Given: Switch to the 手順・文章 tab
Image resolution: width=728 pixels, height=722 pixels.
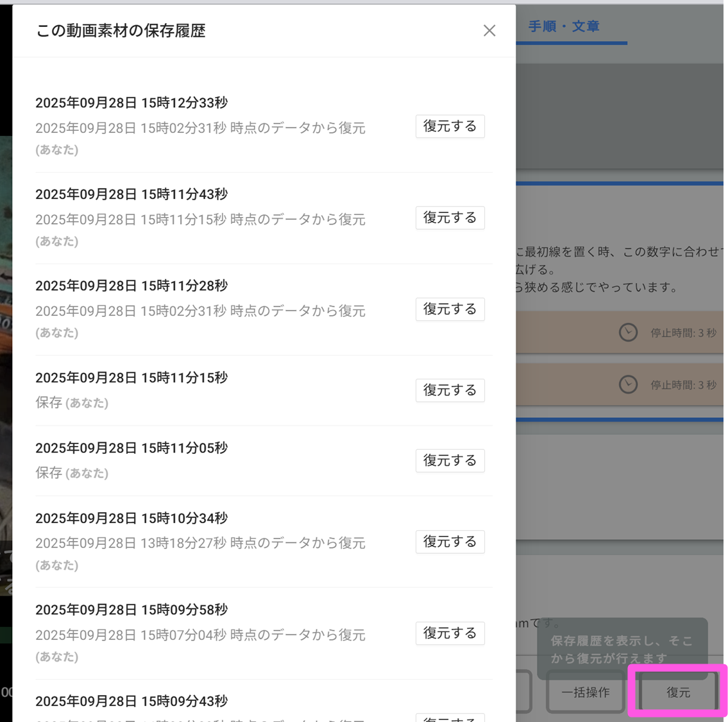Looking at the screenshot, I should click(x=564, y=27).
